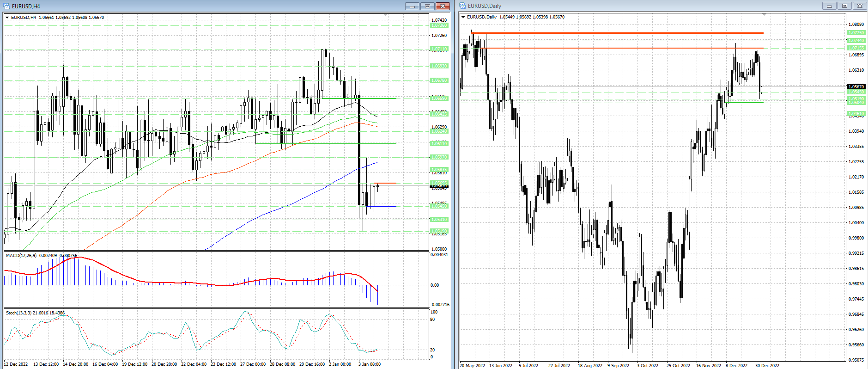Image resolution: width=868 pixels, height=369 pixels.
Task: Open the EURUSD,H4 chart header dropdown arrow
Action: 7,18
